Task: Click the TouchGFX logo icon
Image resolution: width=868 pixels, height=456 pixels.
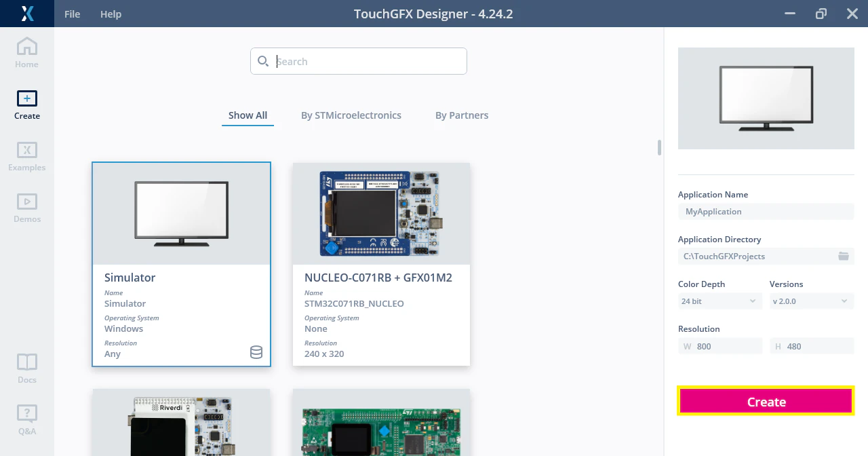Action: [x=27, y=14]
